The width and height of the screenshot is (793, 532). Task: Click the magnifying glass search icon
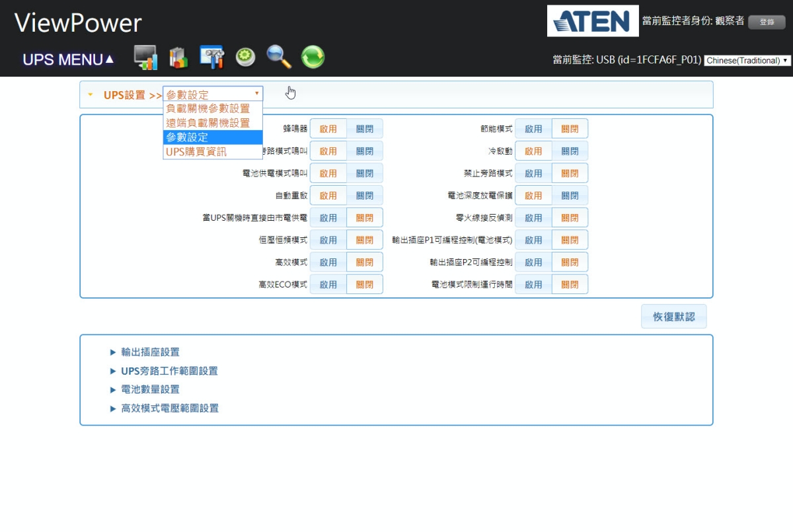tap(279, 57)
